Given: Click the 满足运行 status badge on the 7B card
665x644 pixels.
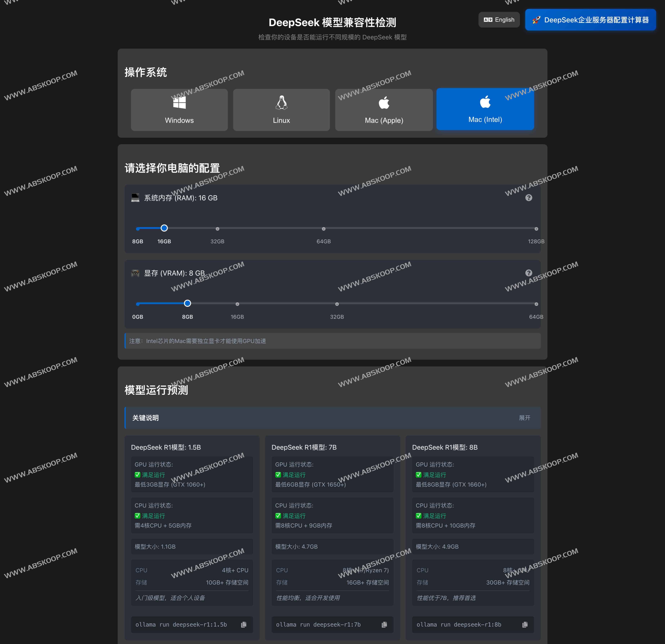Looking at the screenshot, I should [290, 475].
